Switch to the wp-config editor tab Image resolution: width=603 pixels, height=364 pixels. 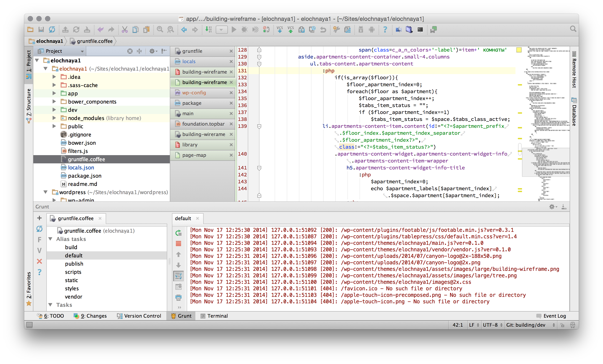point(194,93)
